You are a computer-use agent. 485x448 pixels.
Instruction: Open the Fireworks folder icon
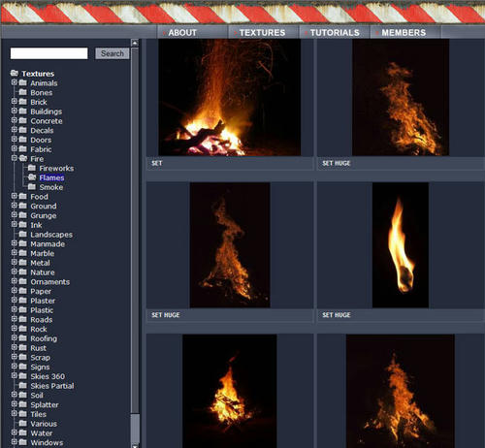click(32, 168)
